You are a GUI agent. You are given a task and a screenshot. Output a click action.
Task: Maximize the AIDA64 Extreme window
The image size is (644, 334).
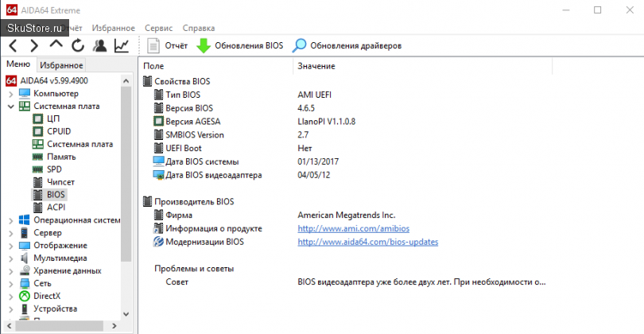point(598,10)
